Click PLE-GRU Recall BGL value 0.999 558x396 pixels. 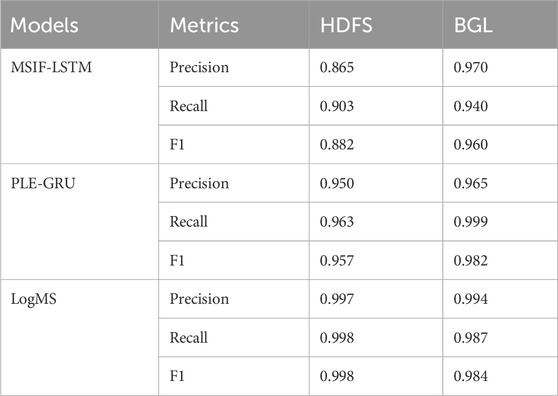tap(470, 222)
